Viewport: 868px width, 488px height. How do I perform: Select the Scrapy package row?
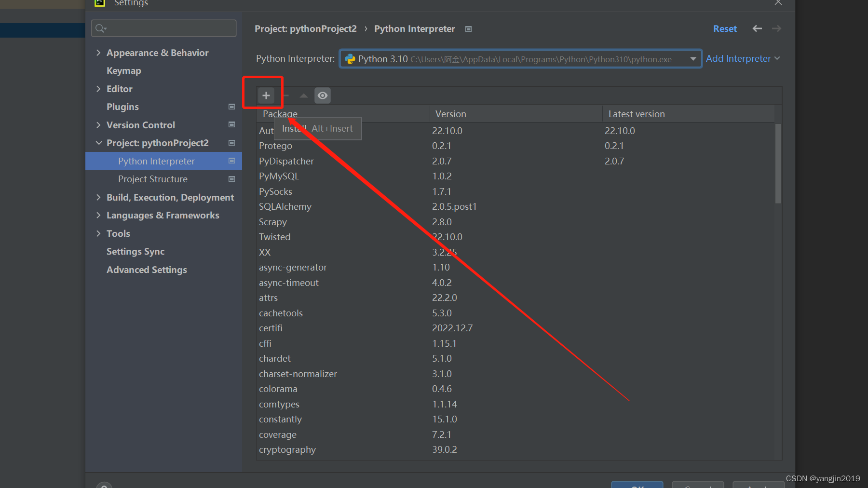tap(515, 222)
